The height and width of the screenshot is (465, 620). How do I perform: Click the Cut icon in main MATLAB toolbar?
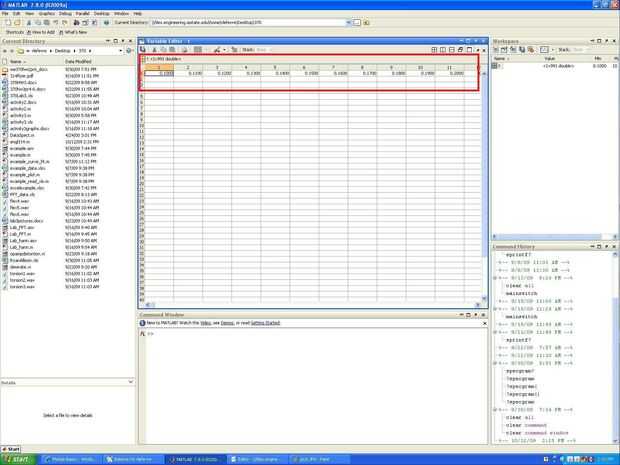(29, 23)
